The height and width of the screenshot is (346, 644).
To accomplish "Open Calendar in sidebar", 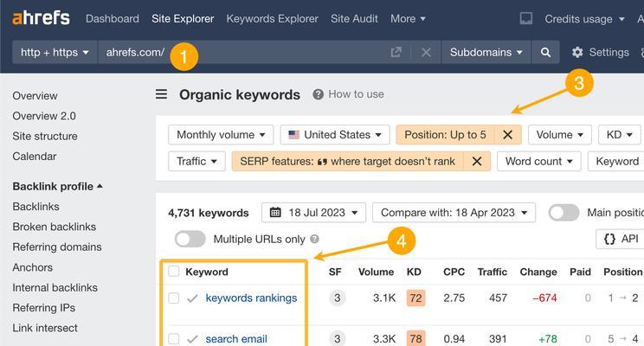I will coord(35,157).
